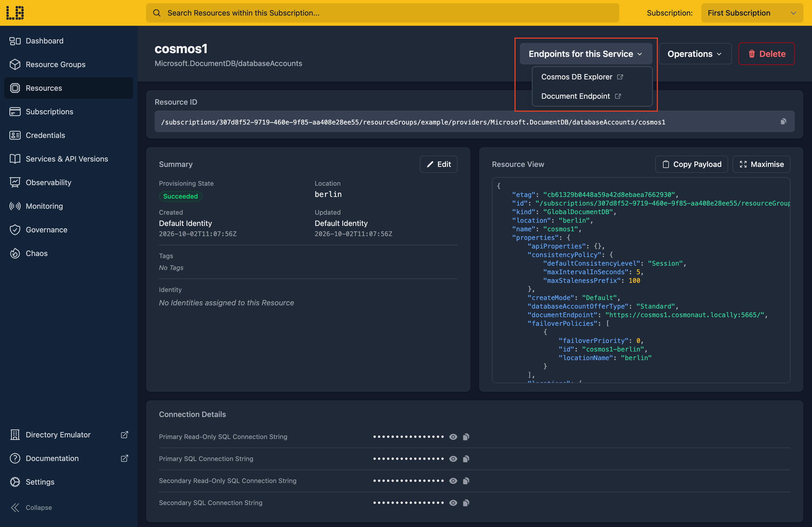
Task: Open the Operations dropdown
Action: (x=695, y=54)
